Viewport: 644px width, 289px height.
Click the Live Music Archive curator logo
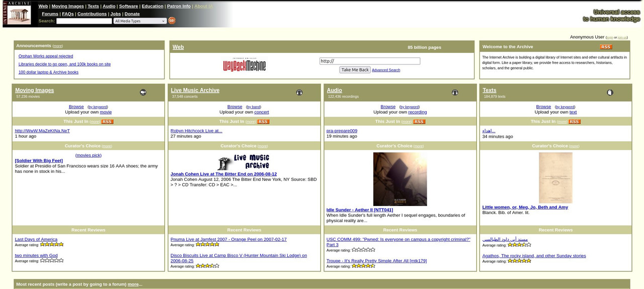[x=244, y=162]
